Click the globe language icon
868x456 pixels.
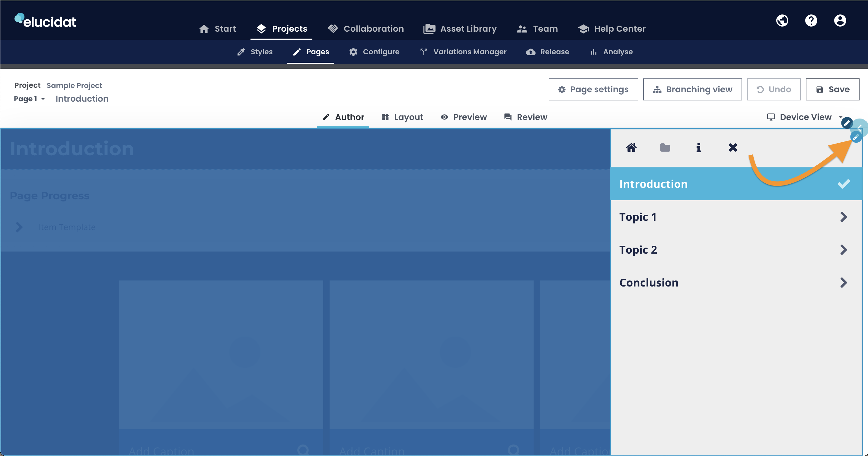782,21
